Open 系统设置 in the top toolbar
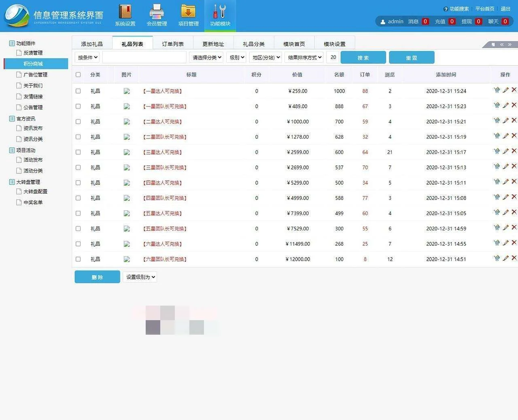518x420 pixels. (125, 15)
